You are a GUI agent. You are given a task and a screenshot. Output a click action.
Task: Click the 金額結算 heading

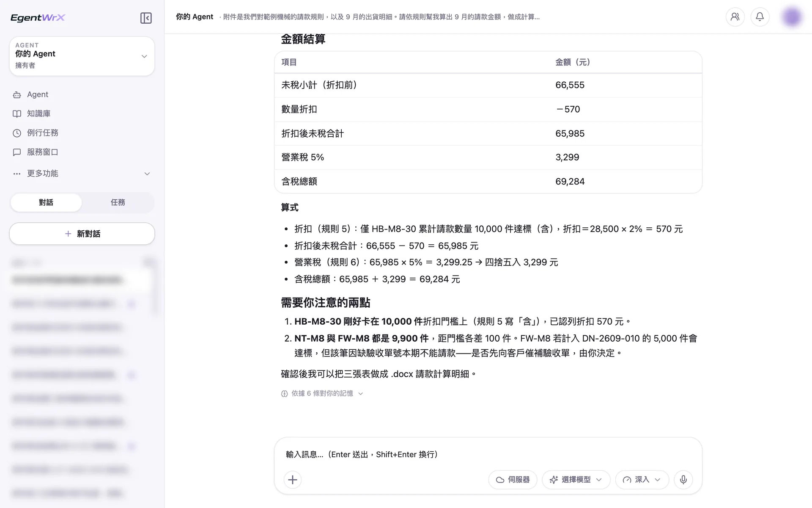tap(303, 39)
